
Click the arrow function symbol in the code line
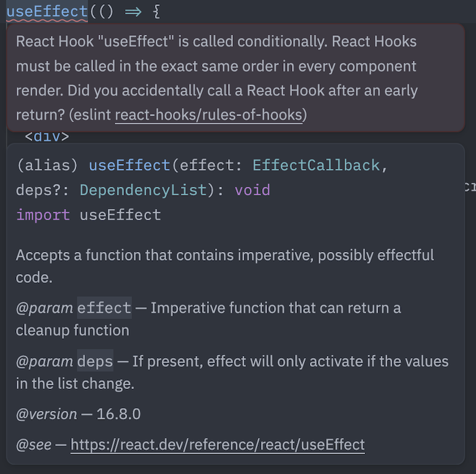(x=132, y=12)
